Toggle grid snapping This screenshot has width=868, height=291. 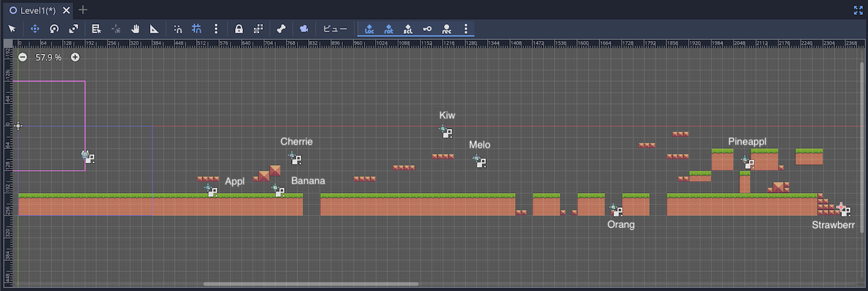(x=197, y=29)
